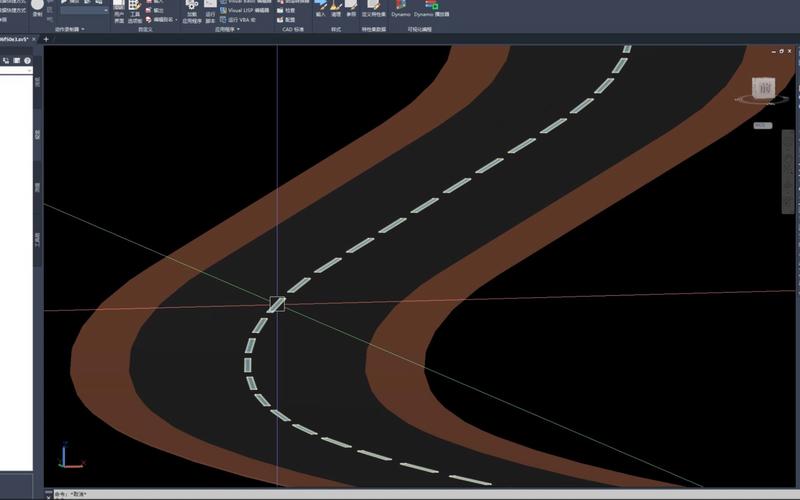
Task: Open the Tool Palettes (工具选项板) icon
Action: pos(135,10)
